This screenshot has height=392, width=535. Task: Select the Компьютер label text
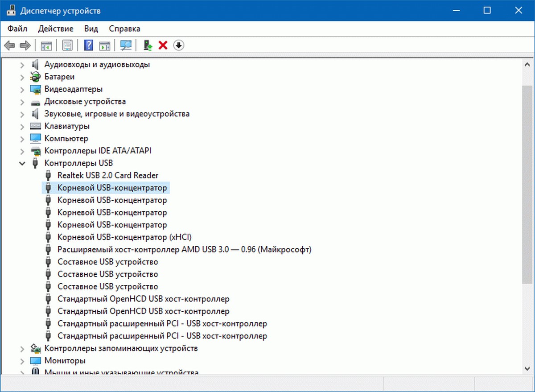point(66,138)
